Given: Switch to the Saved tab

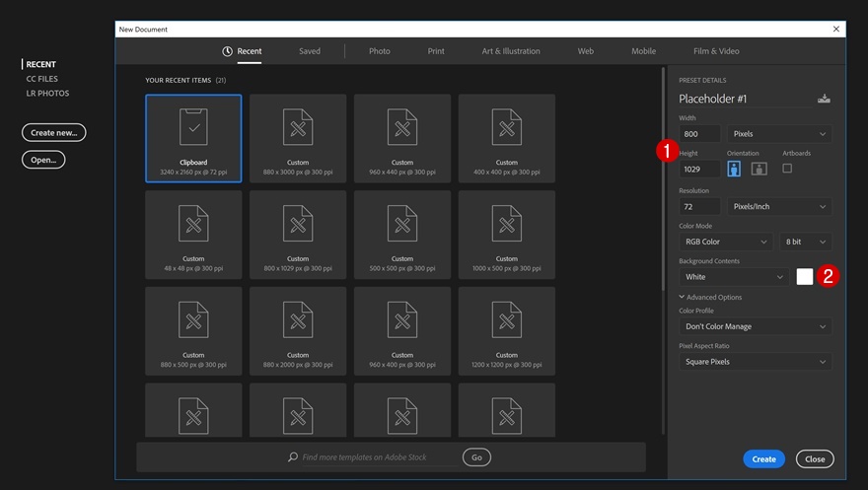Looking at the screenshot, I should (310, 51).
